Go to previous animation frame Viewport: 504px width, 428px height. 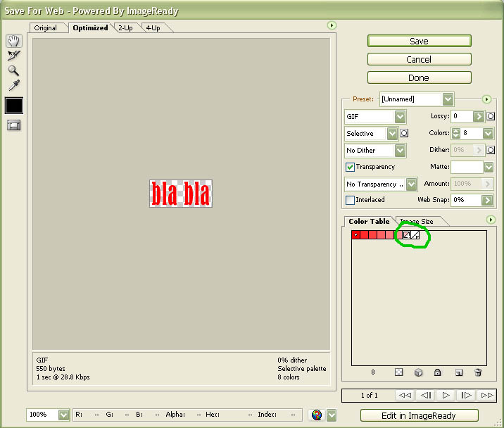pos(426,395)
